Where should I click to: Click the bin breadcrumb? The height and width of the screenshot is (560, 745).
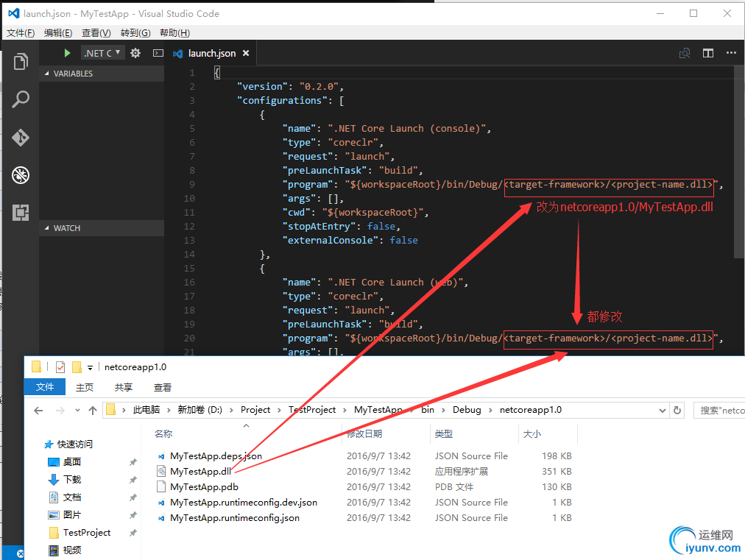pyautogui.click(x=428, y=410)
